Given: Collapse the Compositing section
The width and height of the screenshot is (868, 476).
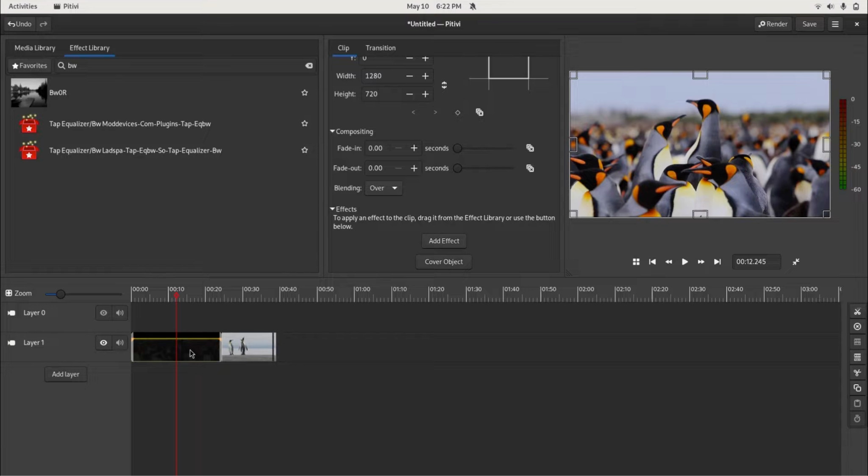Looking at the screenshot, I should (332, 131).
